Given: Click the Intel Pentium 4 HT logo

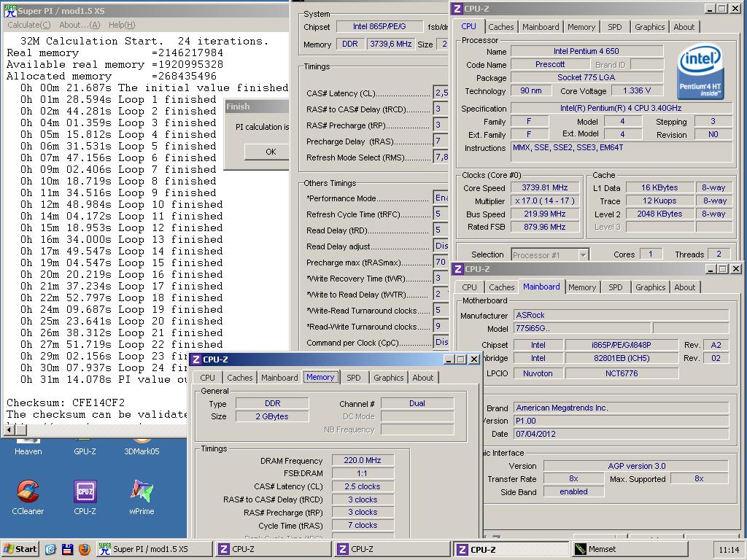Looking at the screenshot, I should tap(700, 71).
